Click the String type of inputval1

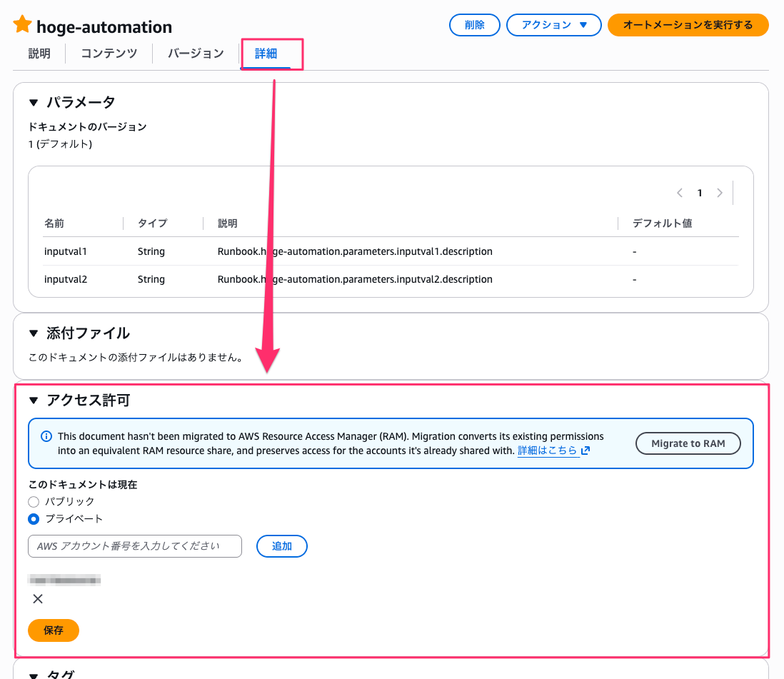[151, 251]
